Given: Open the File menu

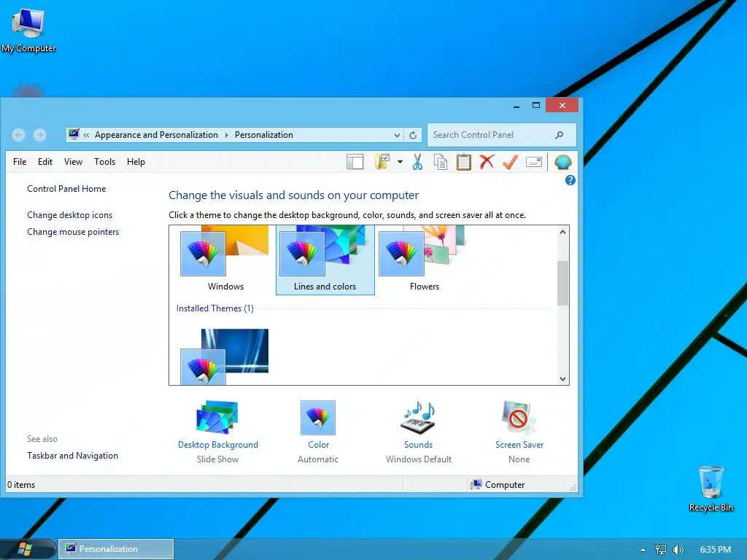Looking at the screenshot, I should coord(20,162).
